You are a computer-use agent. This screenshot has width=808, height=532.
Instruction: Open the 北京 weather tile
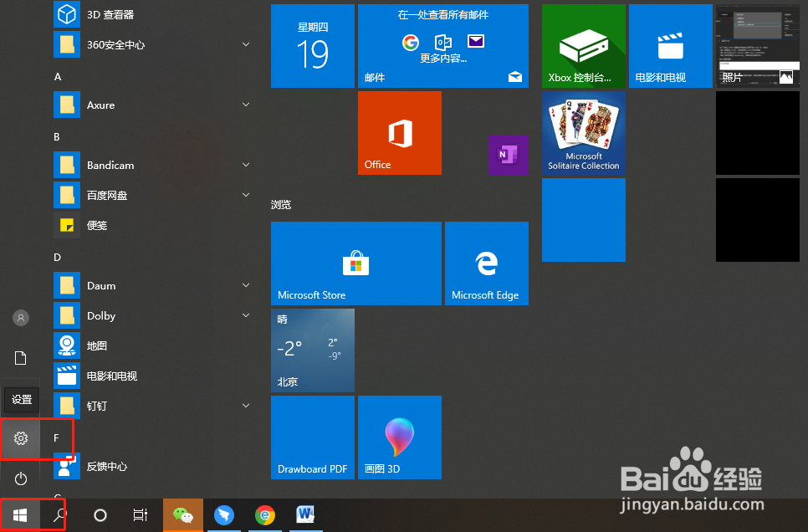(313, 350)
